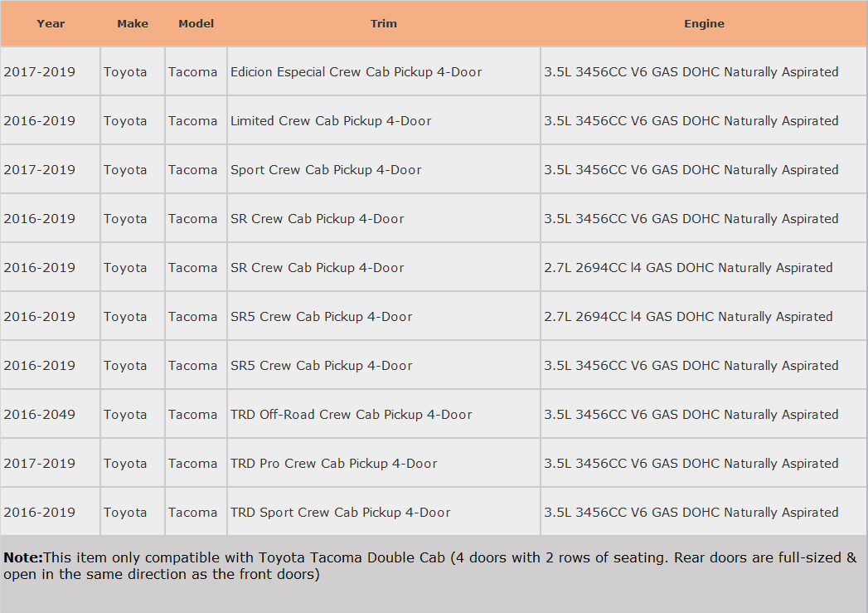868x613 pixels.
Task: Select 2.7L engine cell in SR row
Action: (x=704, y=267)
